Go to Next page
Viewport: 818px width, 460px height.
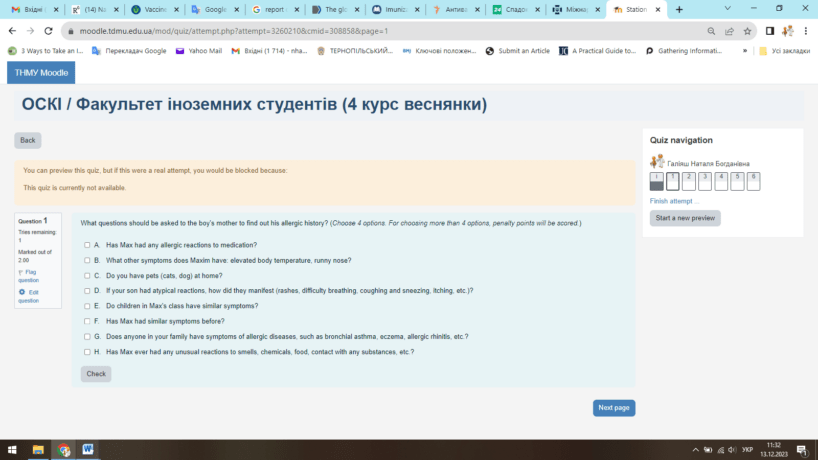[x=613, y=408]
